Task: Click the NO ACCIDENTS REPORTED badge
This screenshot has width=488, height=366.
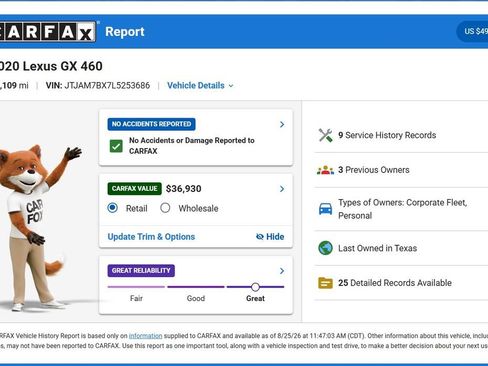Action: 151,124
